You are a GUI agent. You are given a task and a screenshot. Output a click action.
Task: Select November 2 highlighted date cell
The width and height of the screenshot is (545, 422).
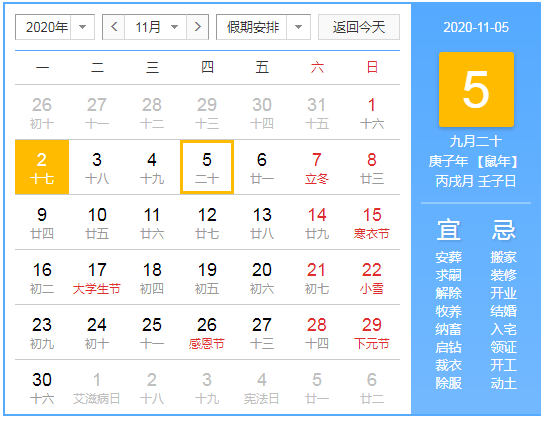pyautogui.click(x=42, y=167)
